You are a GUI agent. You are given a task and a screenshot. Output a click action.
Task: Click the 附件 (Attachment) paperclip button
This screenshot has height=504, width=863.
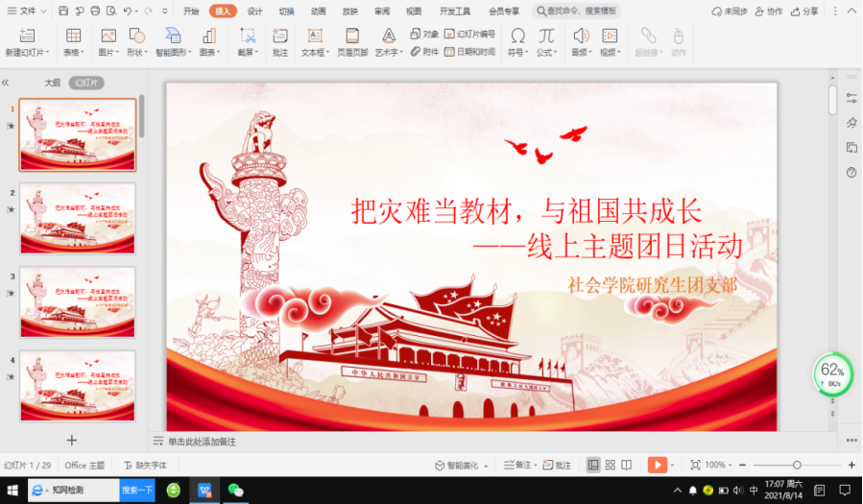coord(424,52)
